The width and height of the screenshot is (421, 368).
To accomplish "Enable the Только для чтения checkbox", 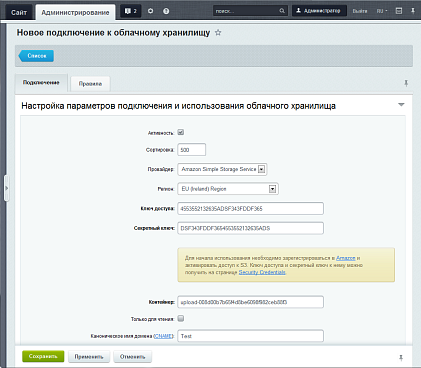I will (x=181, y=319).
